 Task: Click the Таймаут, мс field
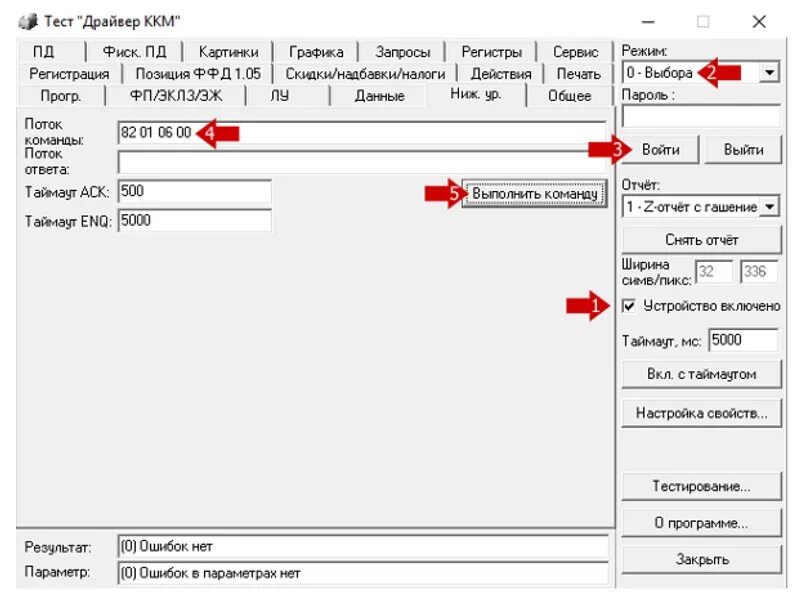pyautogui.click(x=743, y=340)
